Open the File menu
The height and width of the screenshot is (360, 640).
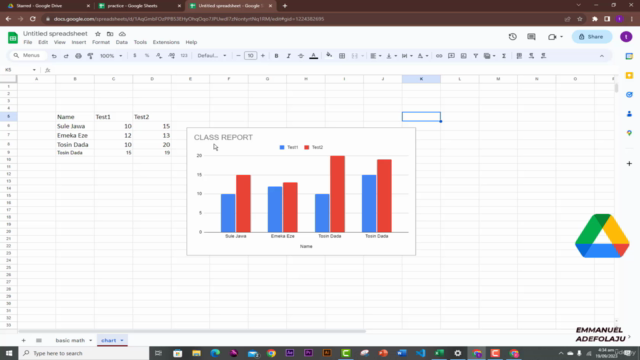click(x=28, y=42)
